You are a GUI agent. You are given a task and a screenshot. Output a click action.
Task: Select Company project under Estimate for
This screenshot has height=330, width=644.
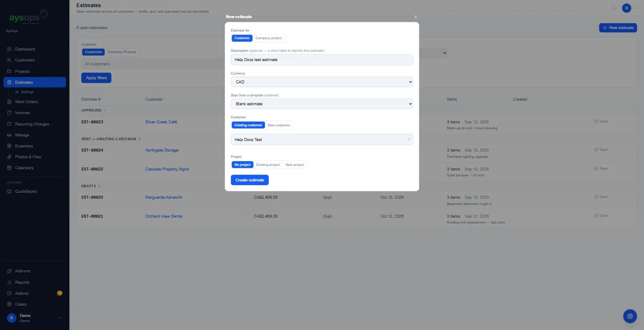pos(269,38)
